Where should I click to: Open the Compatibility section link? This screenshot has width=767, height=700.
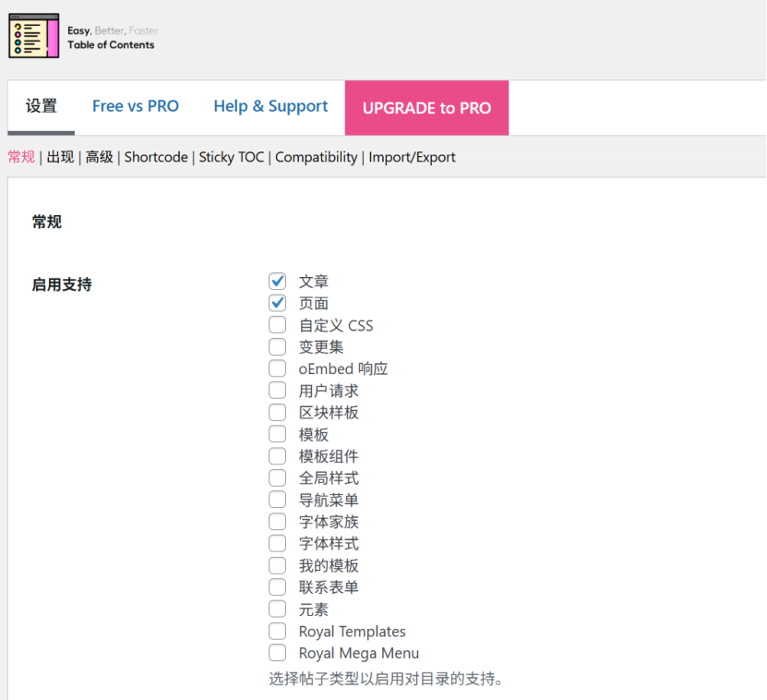(x=316, y=157)
